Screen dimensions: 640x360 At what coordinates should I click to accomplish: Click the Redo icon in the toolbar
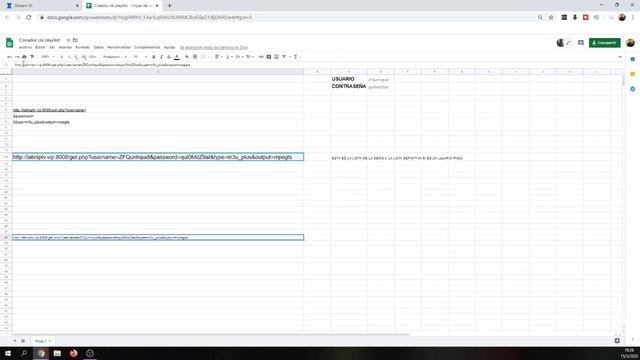tap(17, 57)
